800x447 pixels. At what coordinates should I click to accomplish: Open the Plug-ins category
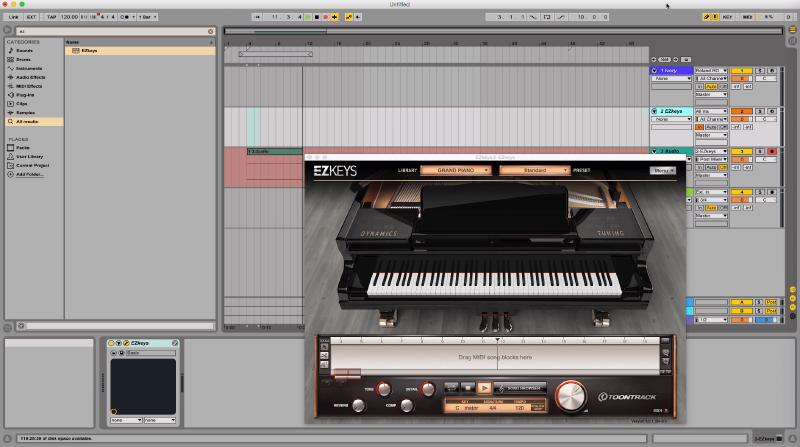(x=25, y=94)
